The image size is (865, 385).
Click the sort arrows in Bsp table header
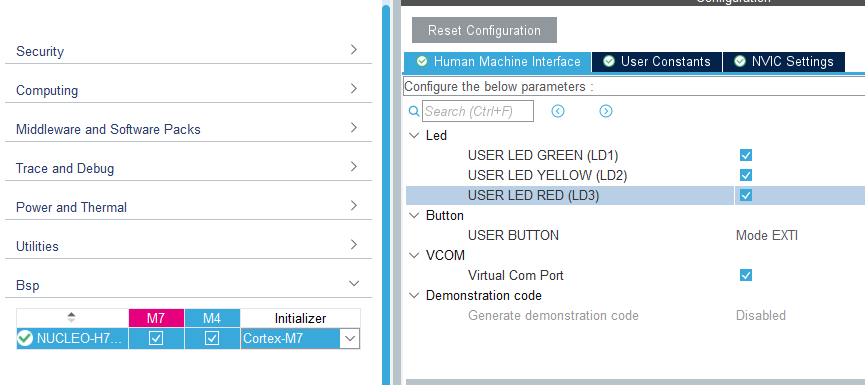71,317
